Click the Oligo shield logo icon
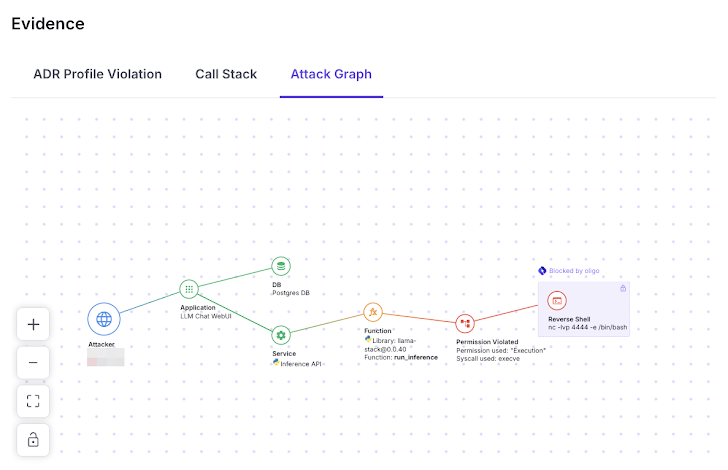The image size is (728, 470). point(542,270)
